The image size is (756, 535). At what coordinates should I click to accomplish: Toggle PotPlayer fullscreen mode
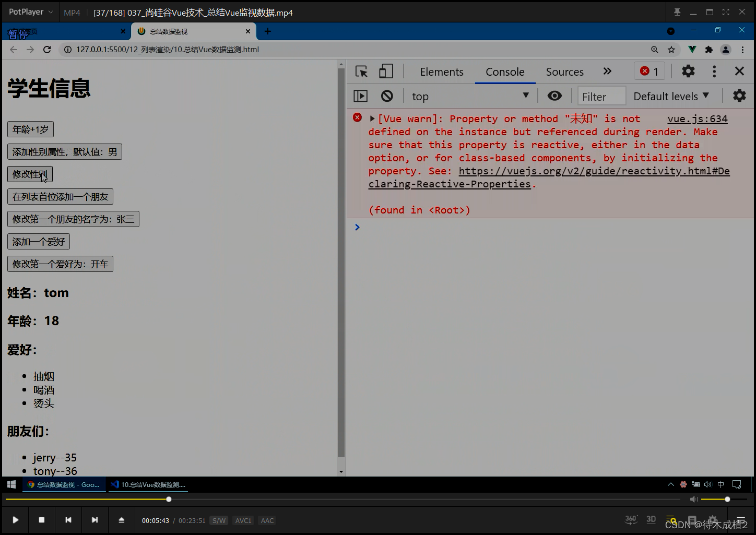(x=726, y=12)
